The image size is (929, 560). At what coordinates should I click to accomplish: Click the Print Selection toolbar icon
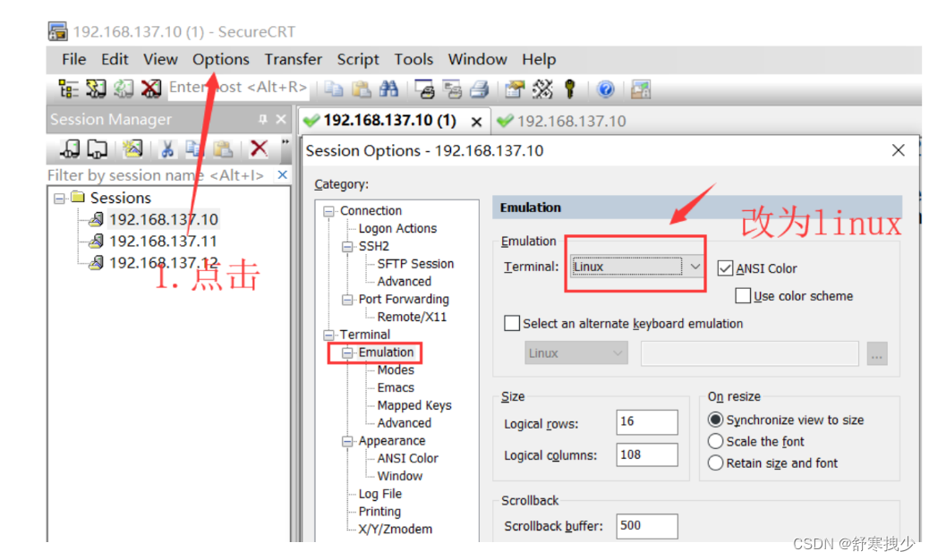point(453,89)
